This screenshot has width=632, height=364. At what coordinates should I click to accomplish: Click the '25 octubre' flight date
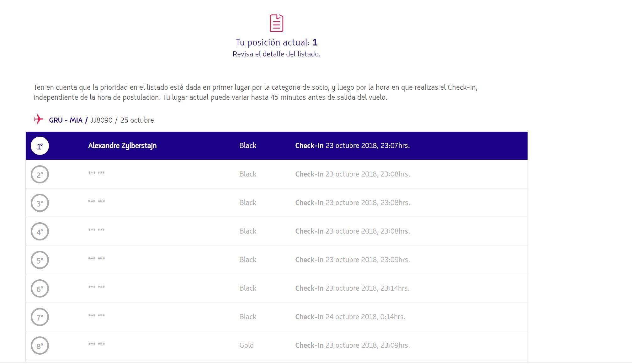137,120
